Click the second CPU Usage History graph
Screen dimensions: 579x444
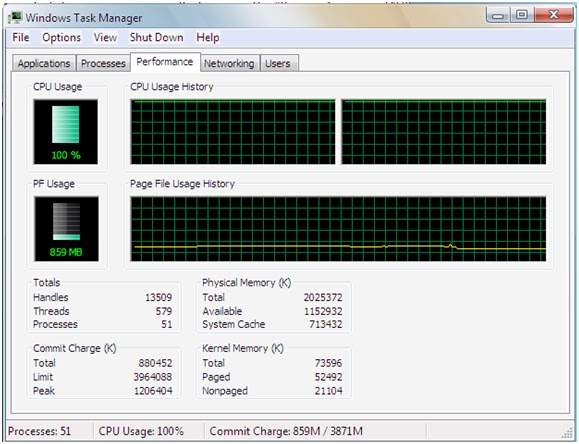(x=444, y=132)
